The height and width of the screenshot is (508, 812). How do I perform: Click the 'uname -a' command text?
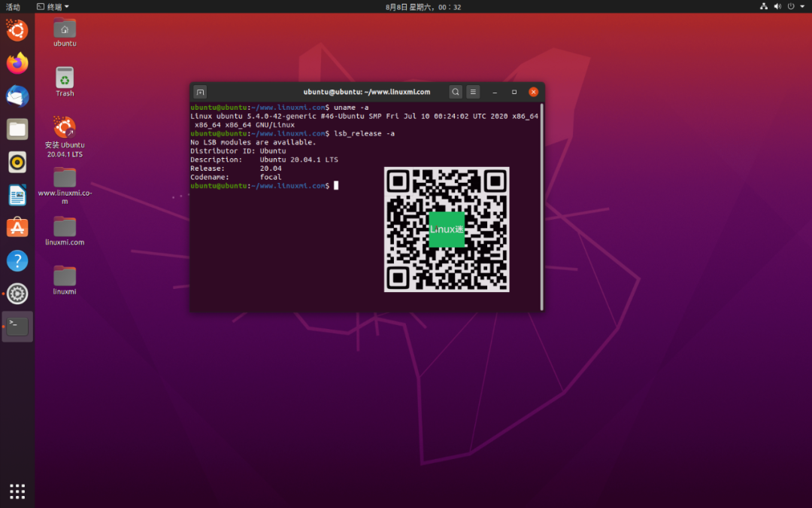[351, 108]
